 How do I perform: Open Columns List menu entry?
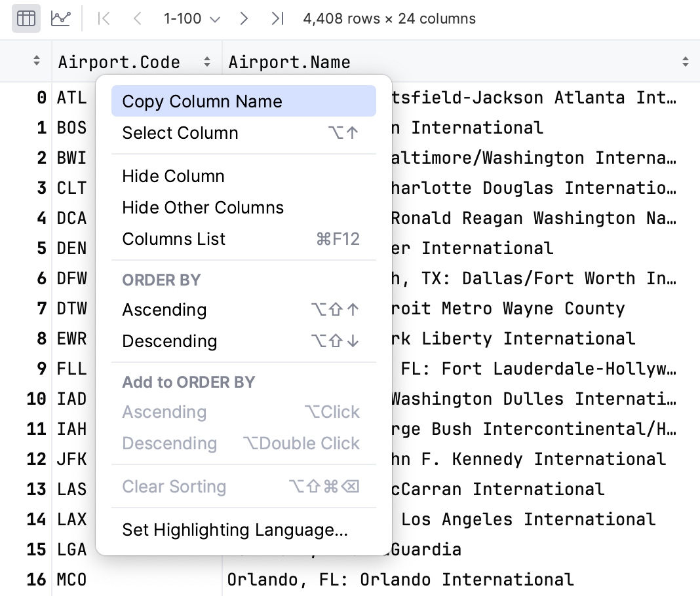coord(244,239)
